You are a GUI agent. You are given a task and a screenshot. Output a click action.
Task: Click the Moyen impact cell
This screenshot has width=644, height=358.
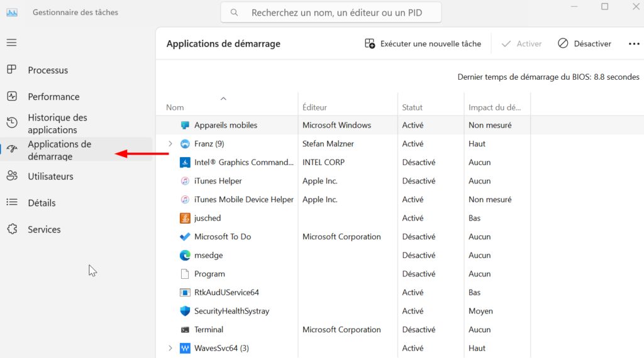click(480, 311)
